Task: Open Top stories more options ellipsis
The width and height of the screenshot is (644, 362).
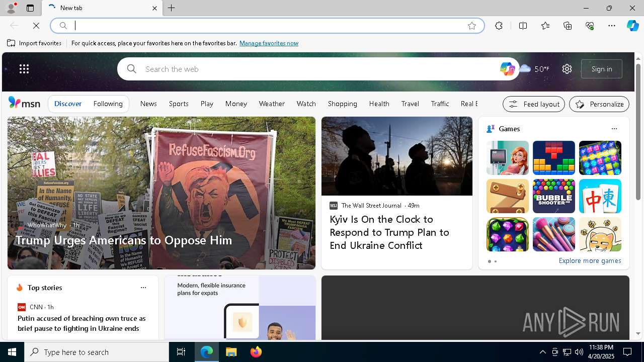Action: click(143, 288)
